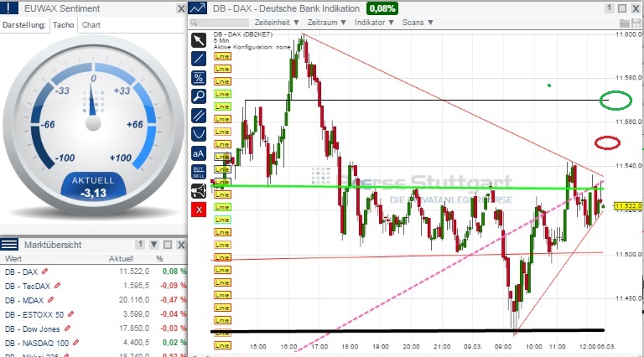Viewport: 644px width, 357px height.
Task: Click the -0,47 % MDAX change
Action: 173,300
